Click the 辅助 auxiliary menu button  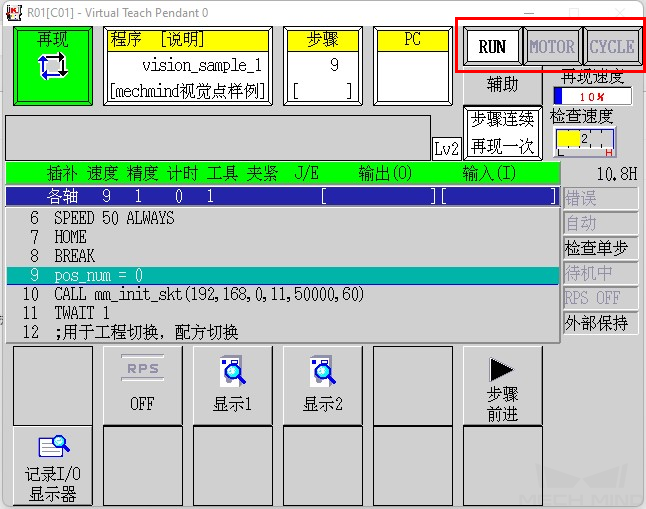tap(503, 84)
